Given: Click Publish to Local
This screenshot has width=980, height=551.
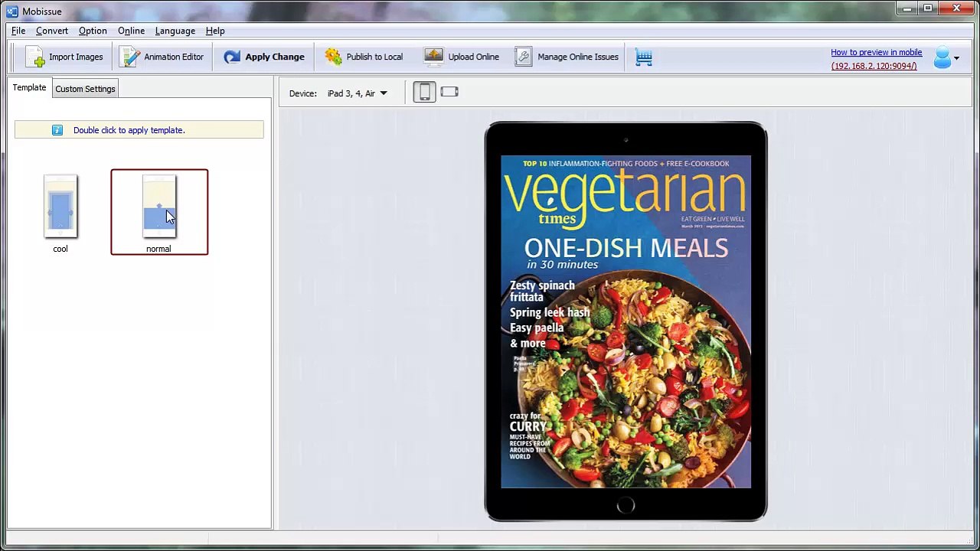Looking at the screenshot, I should [x=364, y=57].
